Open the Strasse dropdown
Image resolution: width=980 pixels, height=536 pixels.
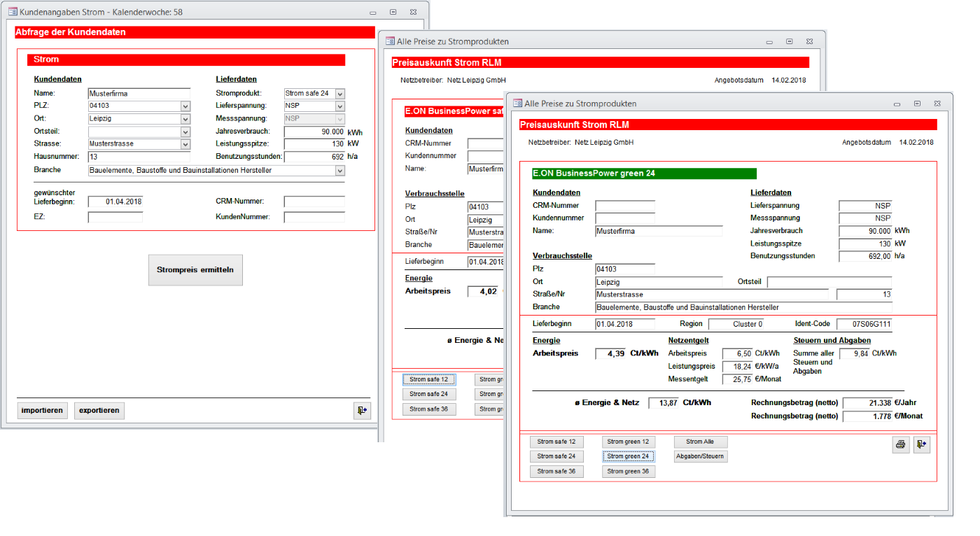click(x=185, y=144)
